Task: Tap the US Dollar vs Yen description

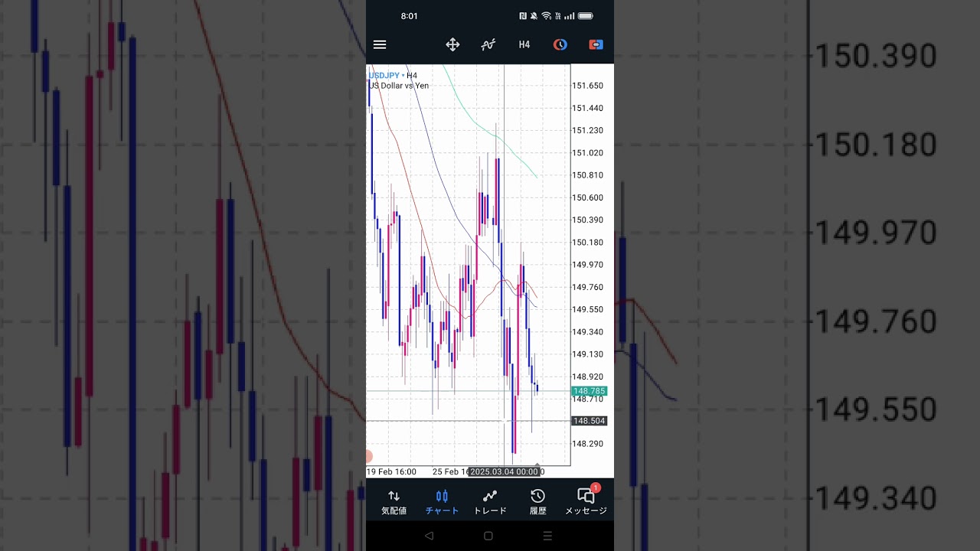Action: click(399, 86)
